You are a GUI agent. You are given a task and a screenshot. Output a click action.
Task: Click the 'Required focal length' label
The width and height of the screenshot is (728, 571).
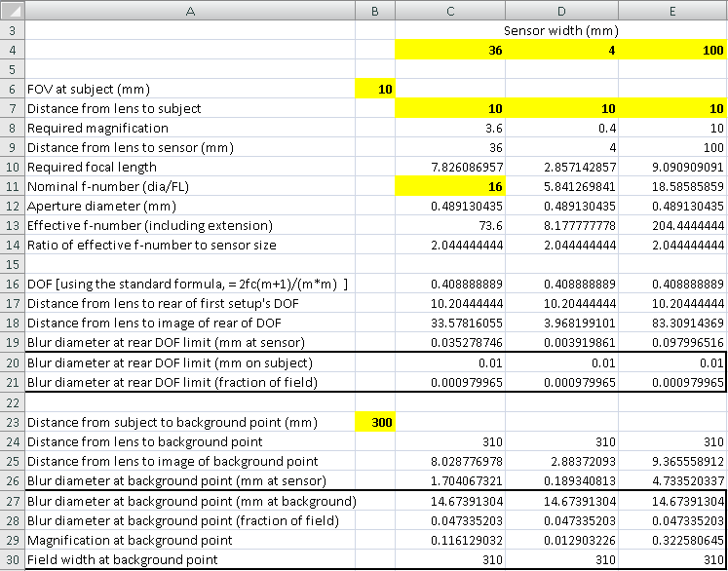[92, 168]
